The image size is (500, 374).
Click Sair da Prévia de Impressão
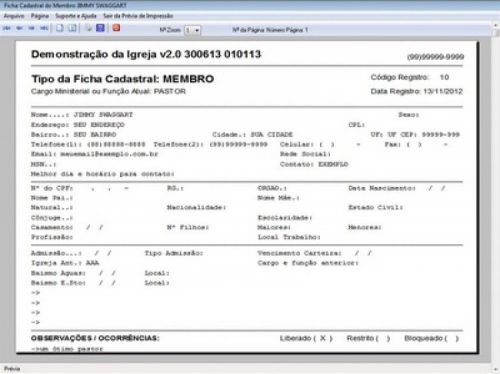tap(138, 16)
